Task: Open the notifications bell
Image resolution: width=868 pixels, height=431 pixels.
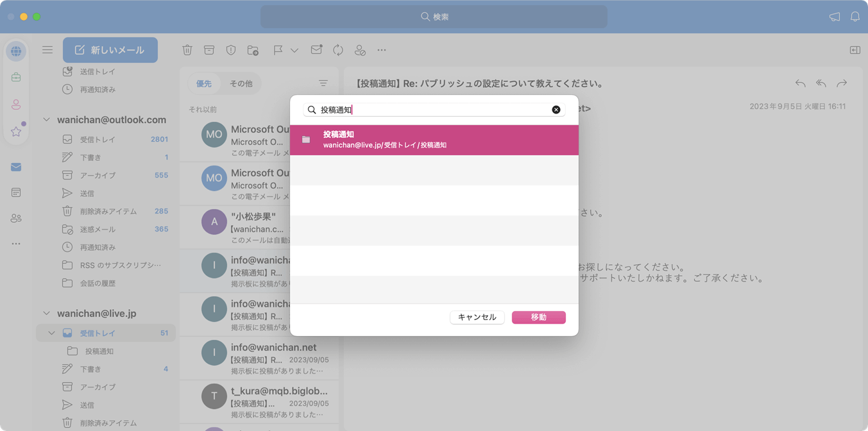Action: [x=855, y=17]
